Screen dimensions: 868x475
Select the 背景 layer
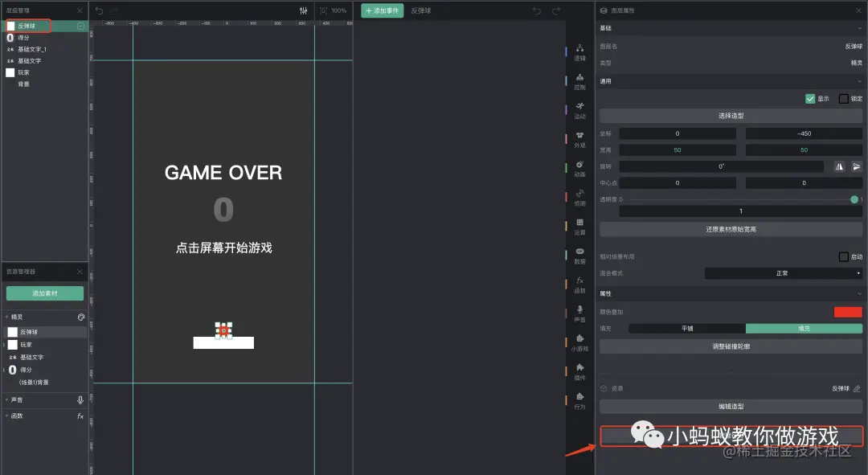click(x=45, y=84)
